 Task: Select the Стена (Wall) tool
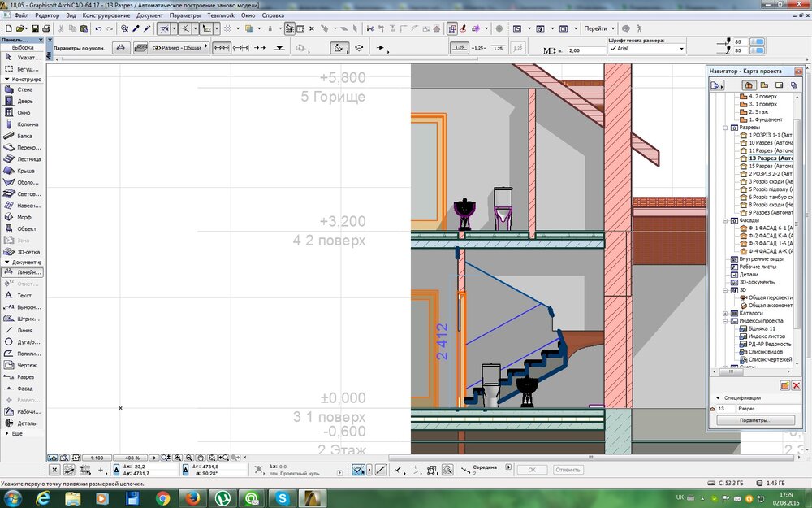click(x=24, y=89)
